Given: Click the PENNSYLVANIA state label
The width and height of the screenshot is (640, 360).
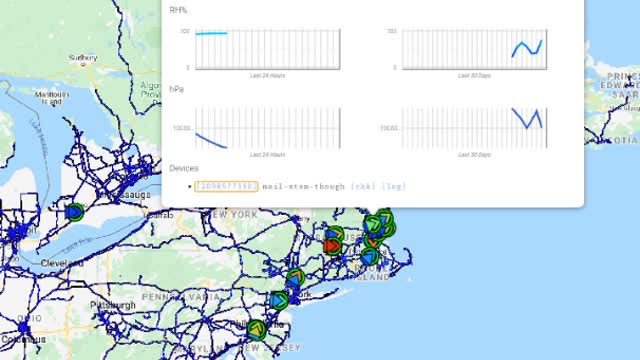Looking at the screenshot, I should pyautogui.click(x=181, y=297).
